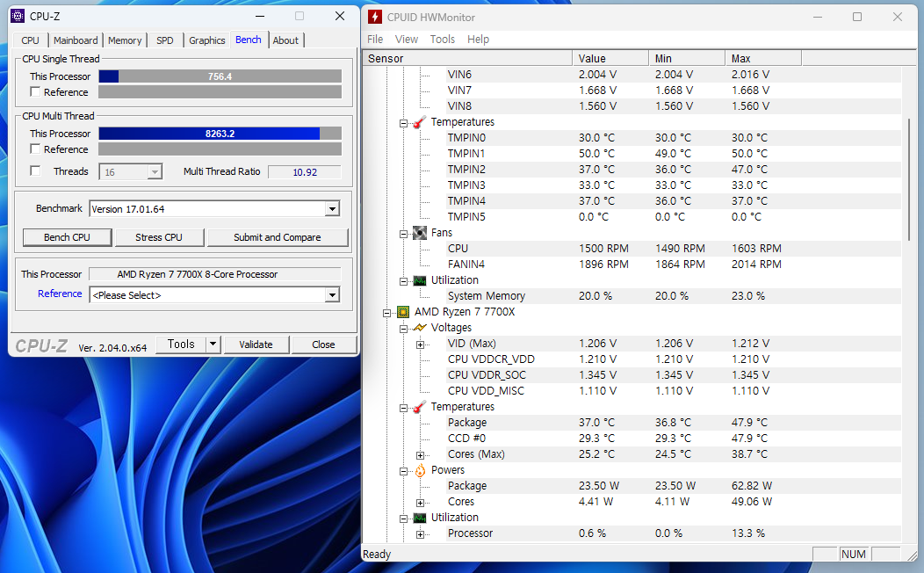Click the Reference link label
This screenshot has width=924, height=573.
(x=60, y=294)
